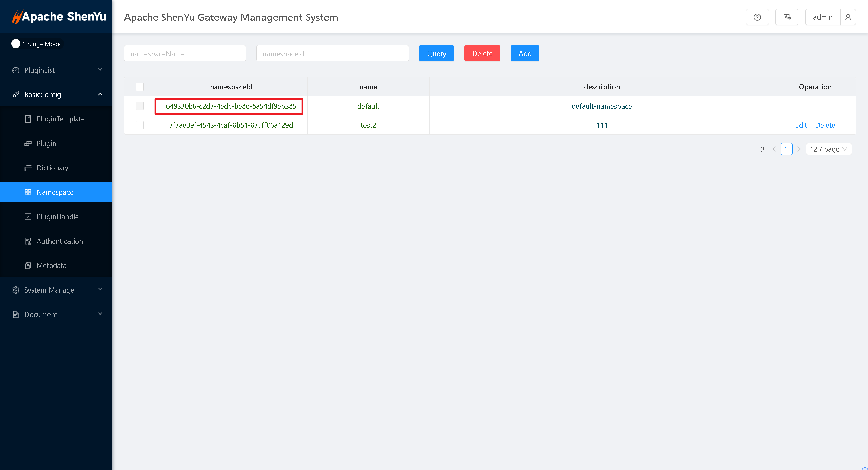Viewport: 868px width, 470px height.
Task: Go to Authentication page in sidebar
Action: click(x=60, y=241)
